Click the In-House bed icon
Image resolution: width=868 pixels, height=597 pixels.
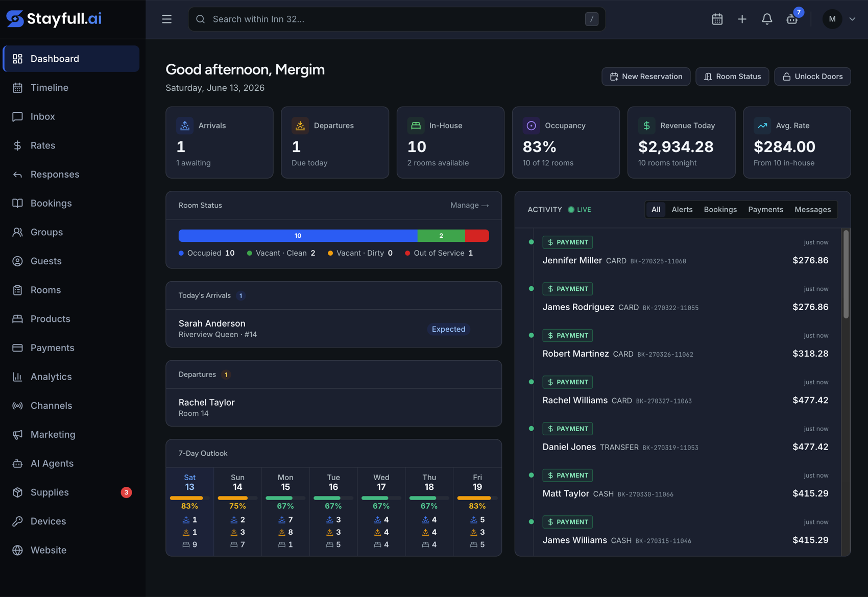(x=416, y=126)
